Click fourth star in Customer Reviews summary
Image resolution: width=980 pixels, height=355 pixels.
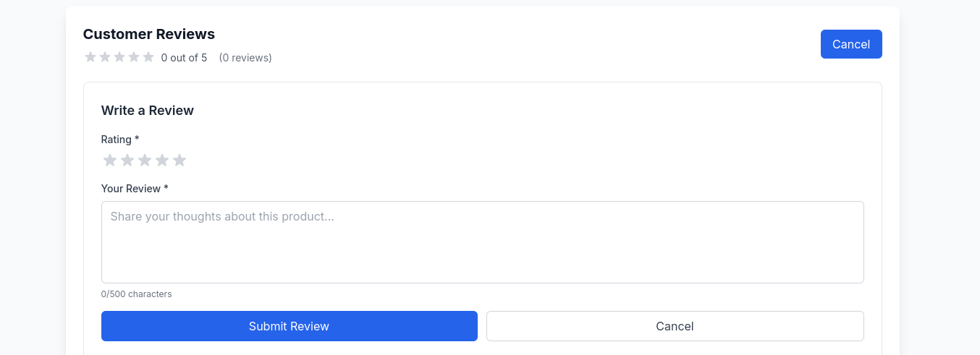[134, 57]
